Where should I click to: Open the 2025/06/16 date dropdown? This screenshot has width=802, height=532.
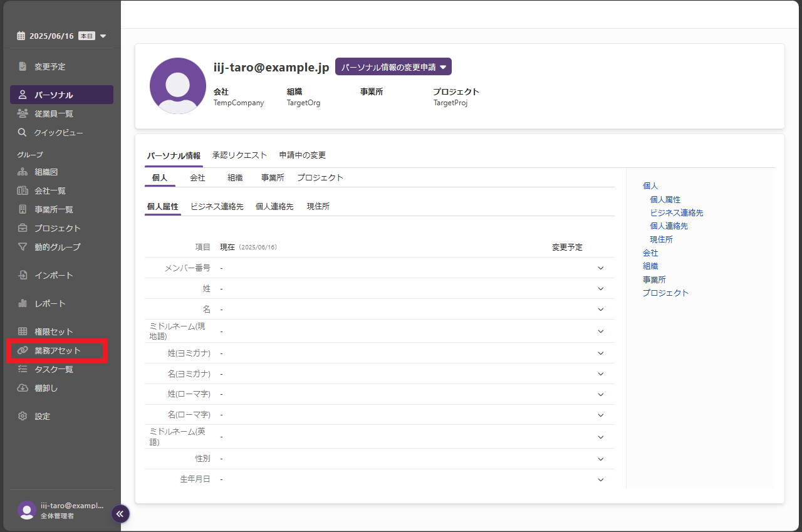tap(103, 36)
